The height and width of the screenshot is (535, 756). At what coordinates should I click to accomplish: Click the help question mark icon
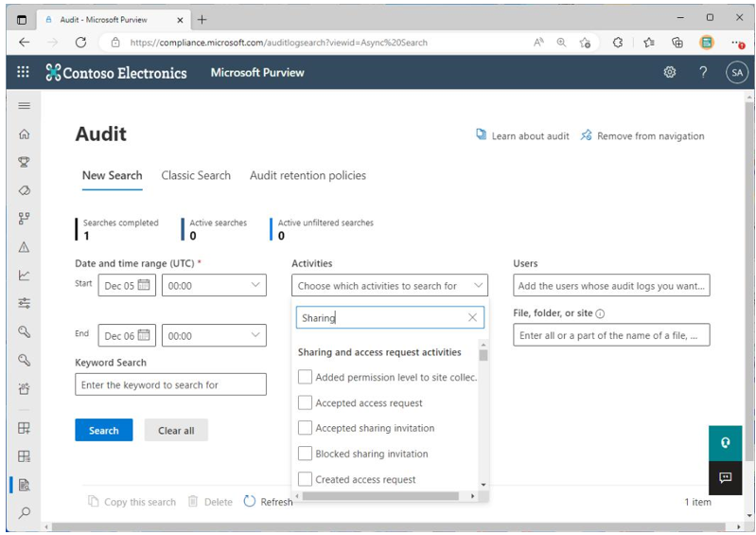coord(703,72)
